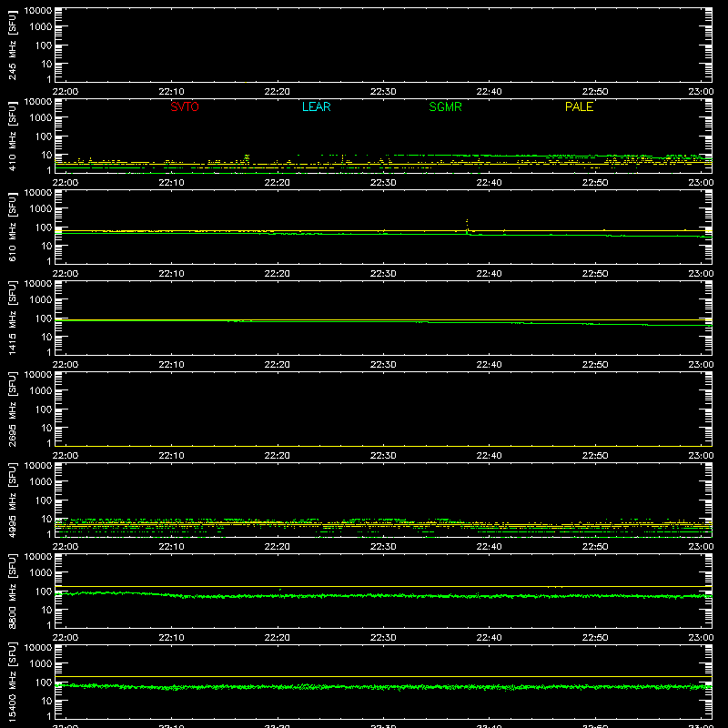Click 22:00 tick label under 245 MHz panel
Screen dimensions: 728x728
pyautogui.click(x=65, y=92)
